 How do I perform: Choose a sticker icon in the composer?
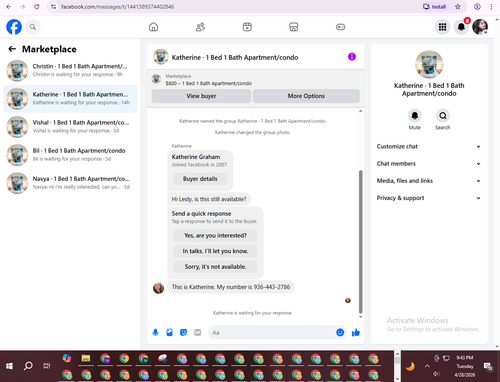click(183, 332)
